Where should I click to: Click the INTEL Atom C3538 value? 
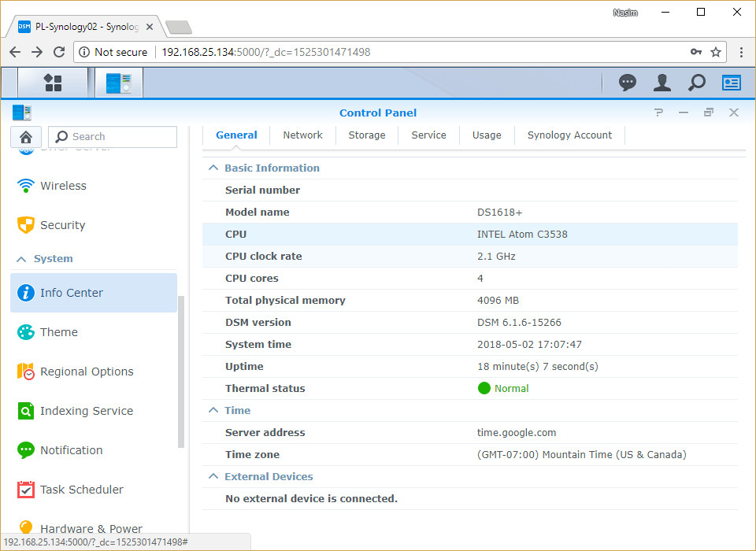pos(522,235)
